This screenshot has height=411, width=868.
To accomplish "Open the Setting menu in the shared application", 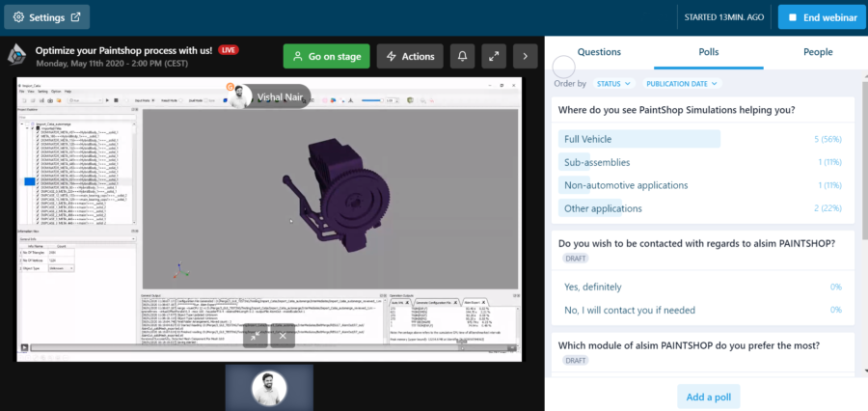I will (x=42, y=92).
